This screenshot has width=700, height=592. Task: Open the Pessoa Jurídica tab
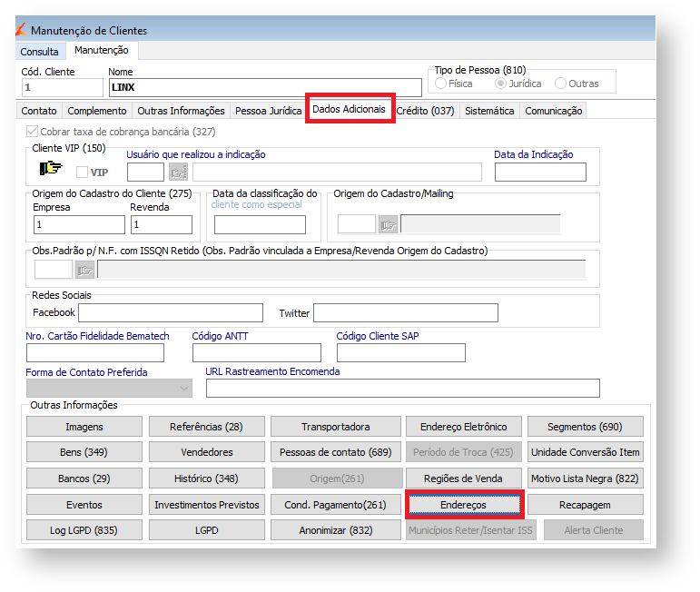(268, 111)
